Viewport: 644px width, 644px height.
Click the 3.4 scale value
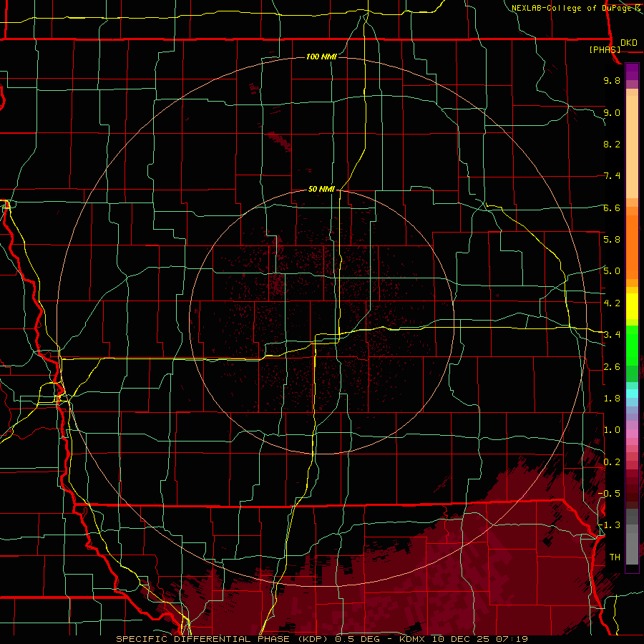pyautogui.click(x=612, y=335)
